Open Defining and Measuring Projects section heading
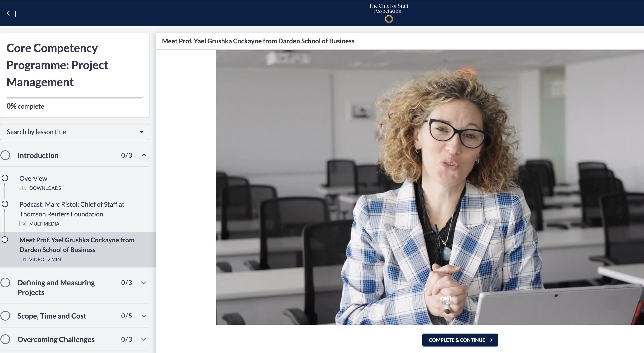 click(56, 288)
